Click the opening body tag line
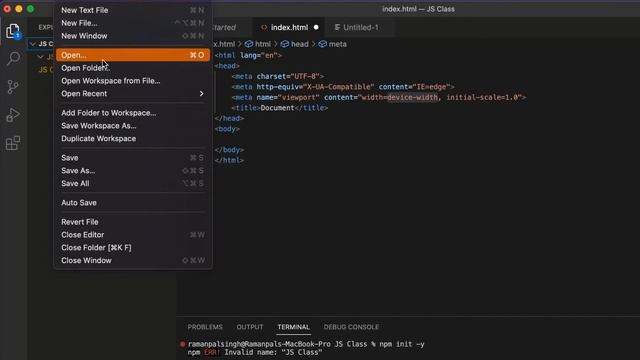 tap(227, 129)
